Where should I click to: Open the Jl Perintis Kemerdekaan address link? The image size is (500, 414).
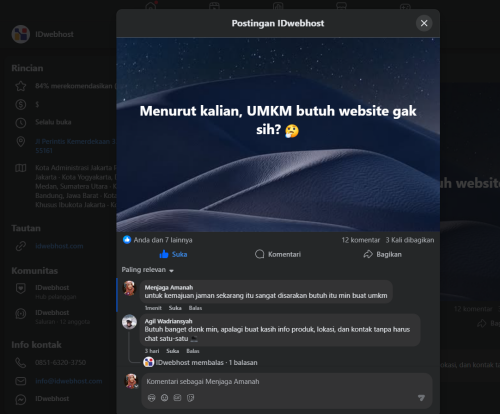tap(76, 146)
